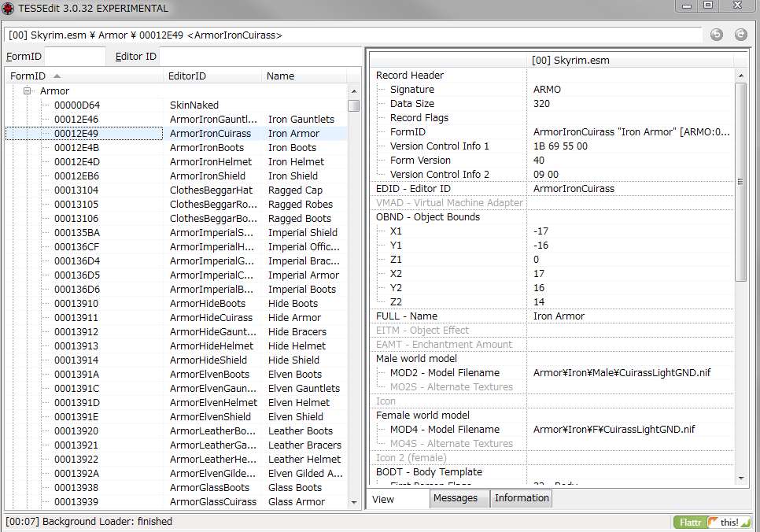Click the EITM - Object Effect row
The height and width of the screenshot is (532, 760).
click(x=552, y=331)
